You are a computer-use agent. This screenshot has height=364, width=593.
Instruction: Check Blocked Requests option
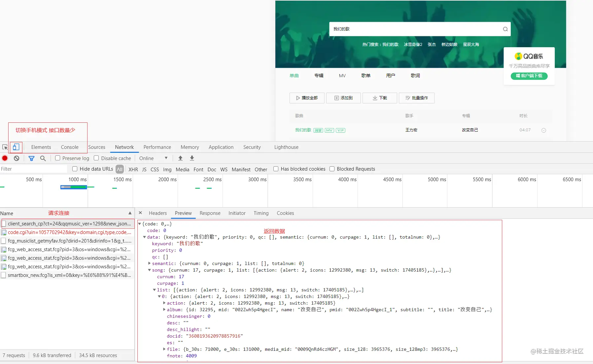tap(332, 169)
